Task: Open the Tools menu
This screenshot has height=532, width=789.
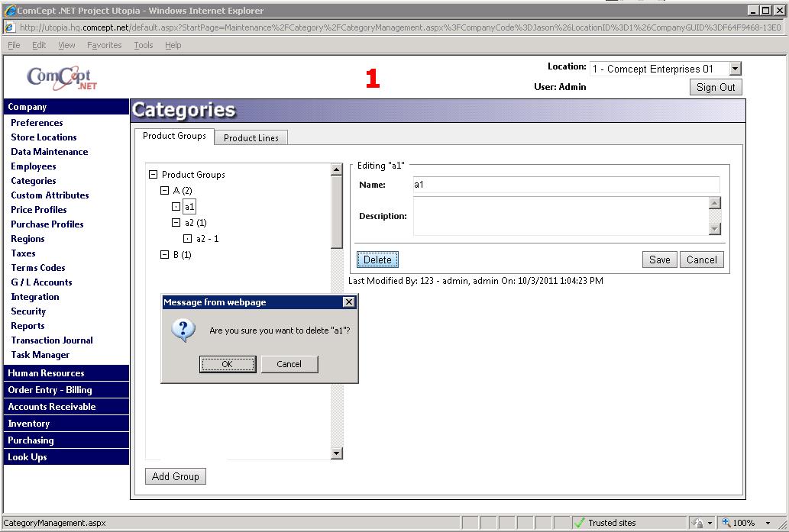Action: (144, 45)
